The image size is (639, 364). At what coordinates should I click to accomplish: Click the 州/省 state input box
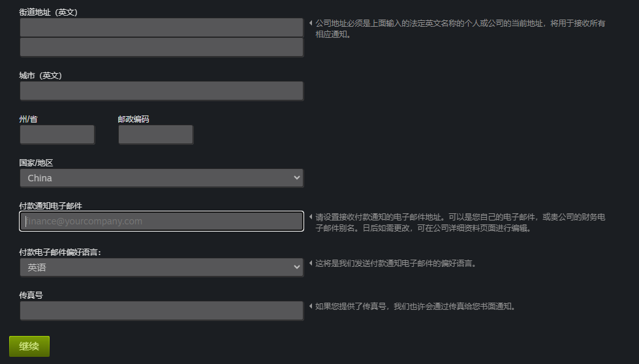click(57, 134)
